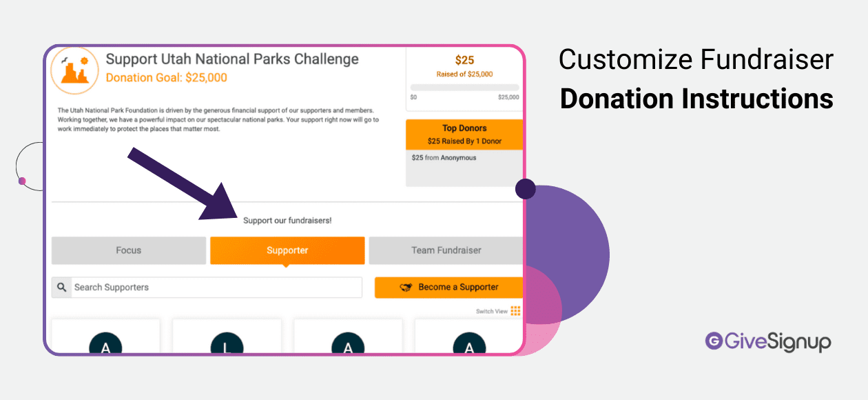This screenshot has height=400, width=868.
Task: Switch to the Team Fundraiser tab
Action: click(446, 250)
